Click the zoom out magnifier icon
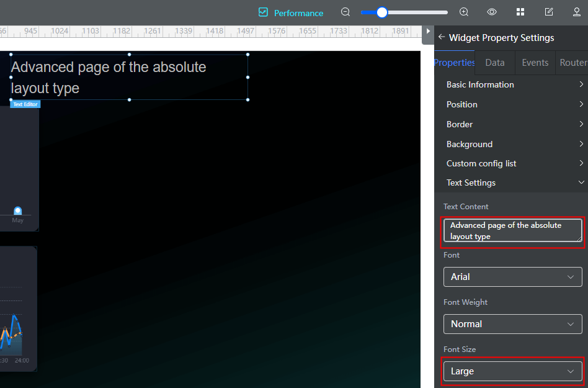The width and height of the screenshot is (588, 388). (x=345, y=12)
